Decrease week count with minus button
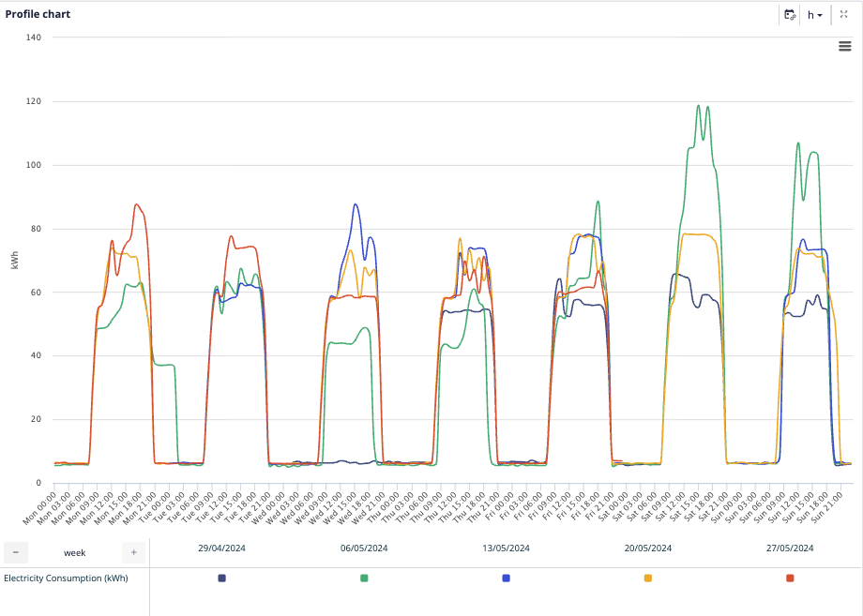Viewport: 863px width, 616px height. pos(16,552)
